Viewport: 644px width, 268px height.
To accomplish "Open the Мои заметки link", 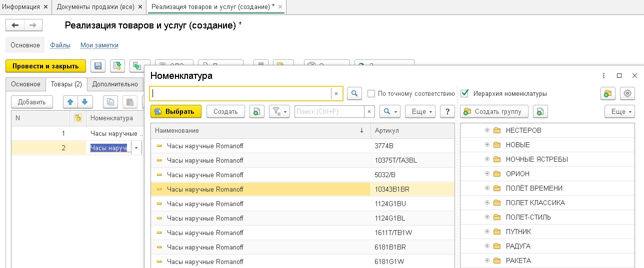I will click(x=99, y=45).
